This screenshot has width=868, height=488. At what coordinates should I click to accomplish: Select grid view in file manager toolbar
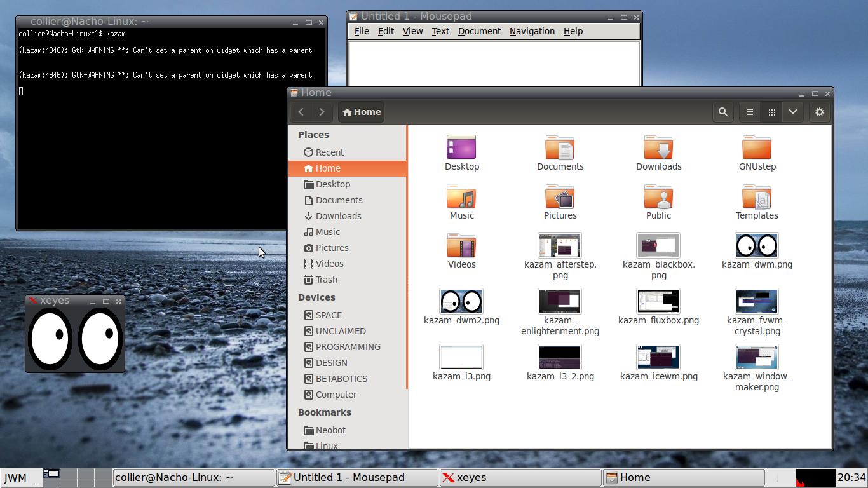pos(771,112)
